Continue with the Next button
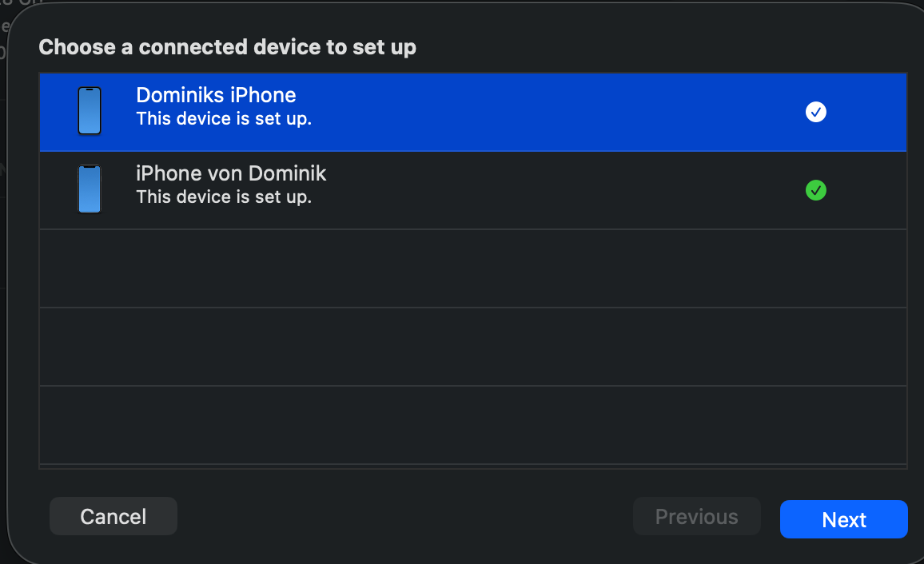 843,519
